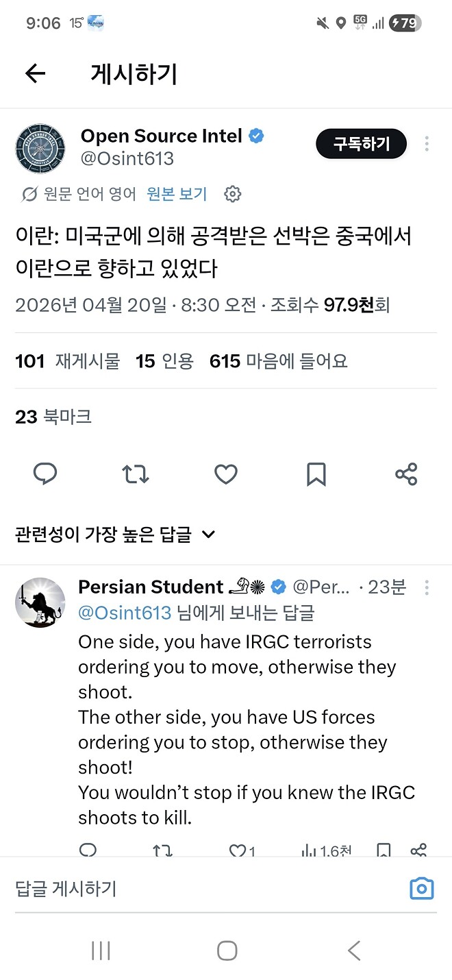Share the post via the share icon

click(406, 474)
